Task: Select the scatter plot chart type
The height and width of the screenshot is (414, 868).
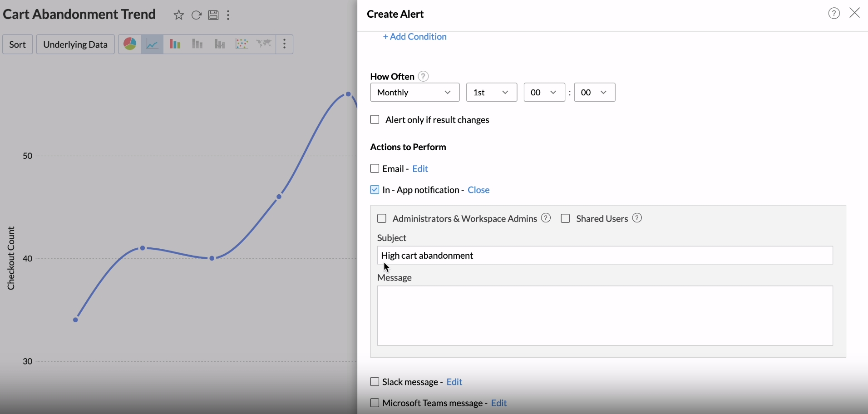Action: 242,44
